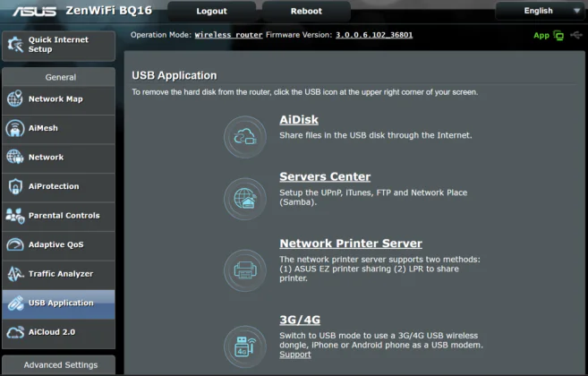Viewport: 588px width, 376px height.
Task: Select USB Application menu item
Action: (58, 303)
